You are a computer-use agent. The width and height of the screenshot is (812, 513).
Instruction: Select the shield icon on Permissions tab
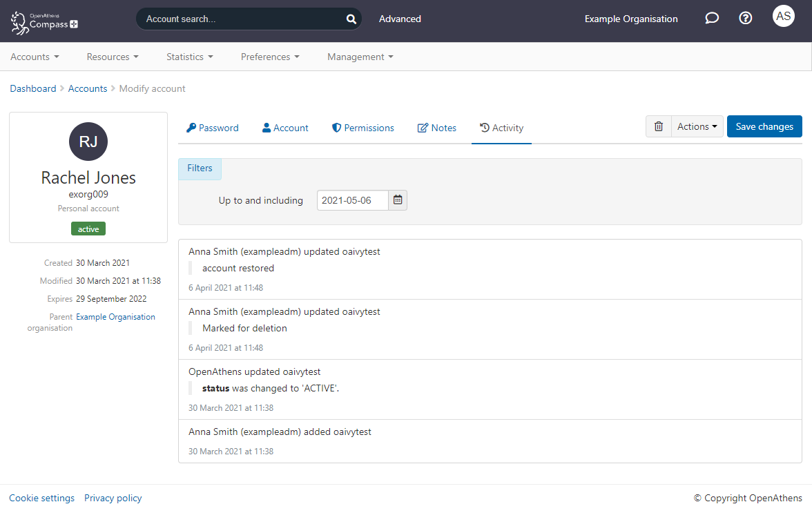pos(336,127)
